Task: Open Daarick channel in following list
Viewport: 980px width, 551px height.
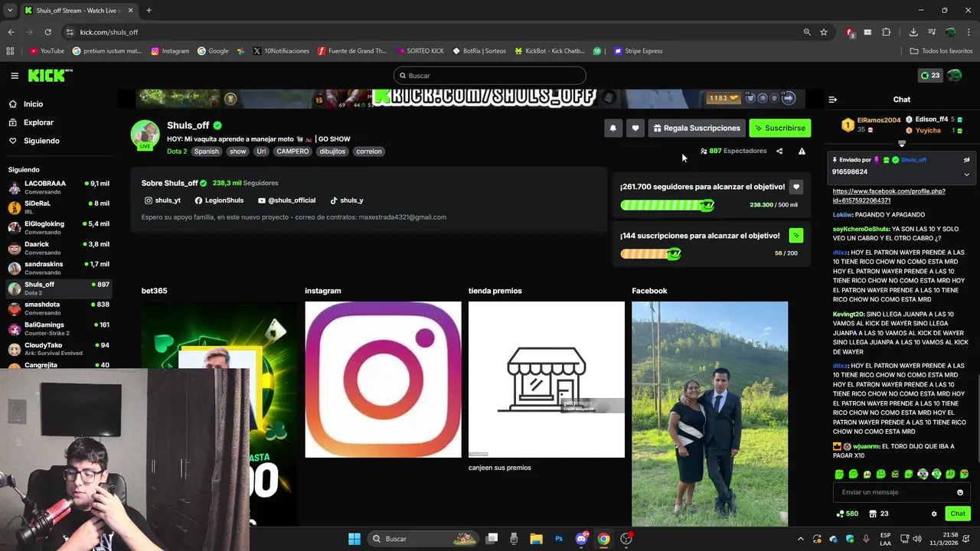Action: (x=59, y=248)
